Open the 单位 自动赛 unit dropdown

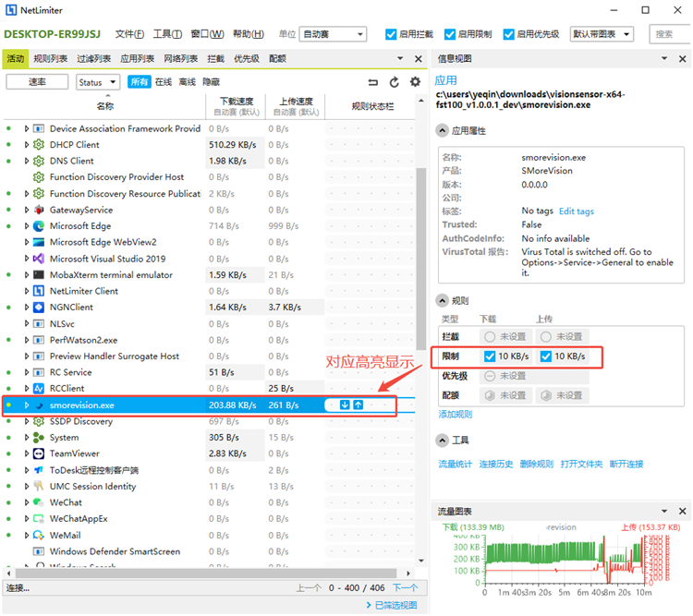pyautogui.click(x=334, y=34)
